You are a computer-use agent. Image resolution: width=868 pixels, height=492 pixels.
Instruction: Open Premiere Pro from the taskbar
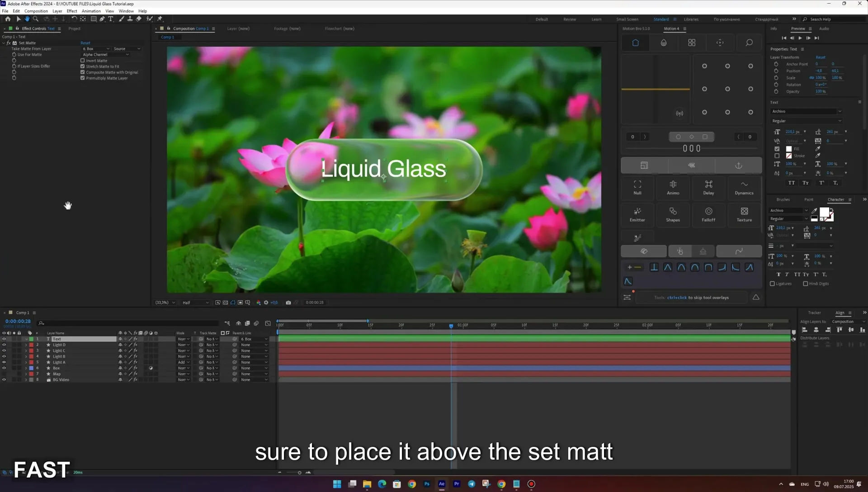click(457, 484)
